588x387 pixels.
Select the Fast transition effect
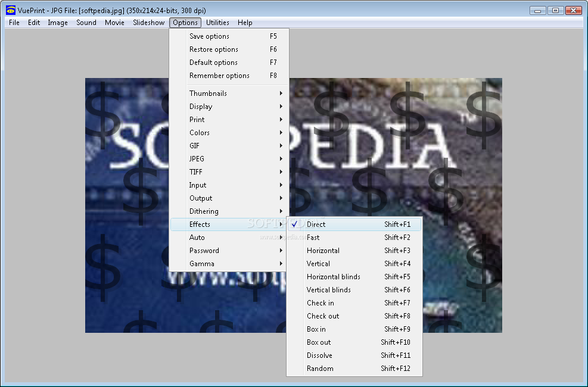click(354, 238)
